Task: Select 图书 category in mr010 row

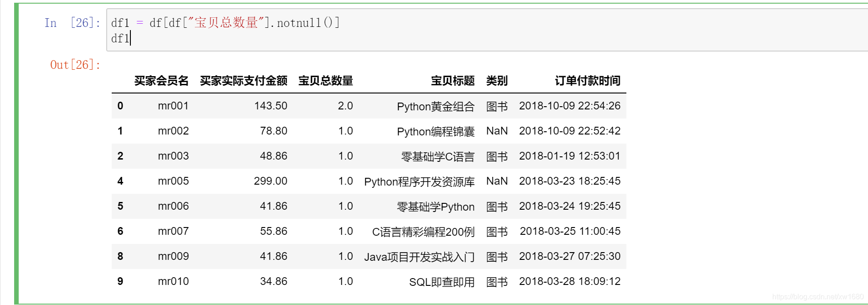Action: [497, 282]
